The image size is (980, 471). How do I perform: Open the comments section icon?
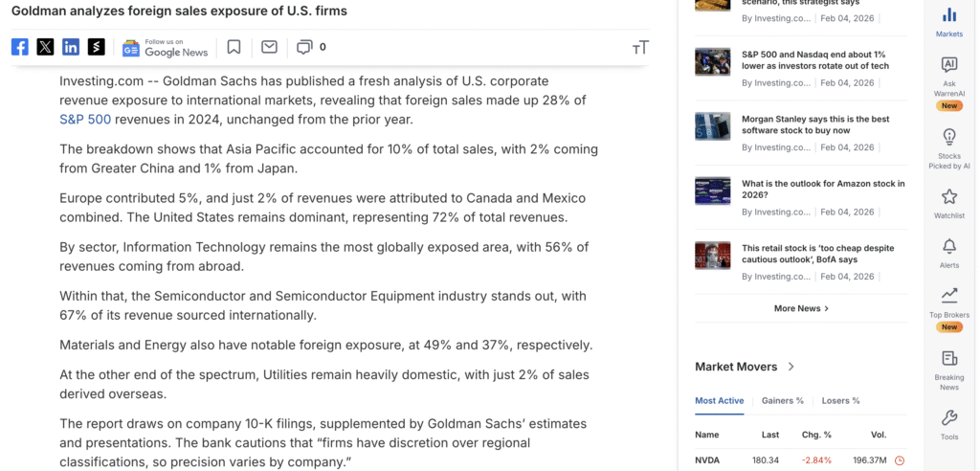click(304, 47)
